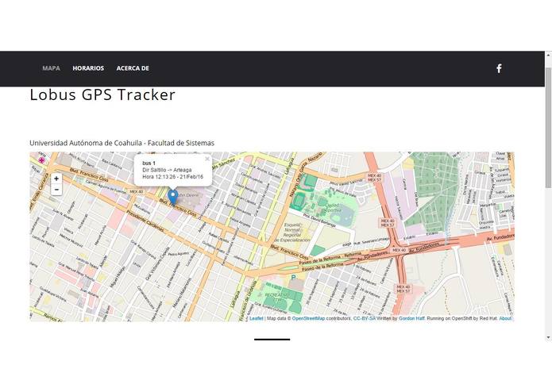Image resolution: width=552 pixels, height=392 pixels.
Task: Click the scrollbar up arrow
Action: tap(548, 56)
